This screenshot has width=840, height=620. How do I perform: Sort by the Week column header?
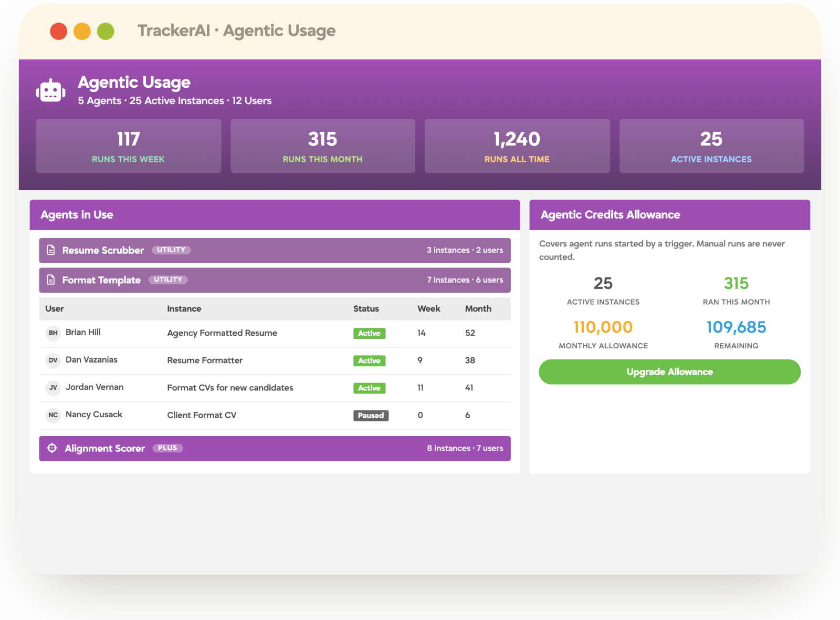[429, 308]
